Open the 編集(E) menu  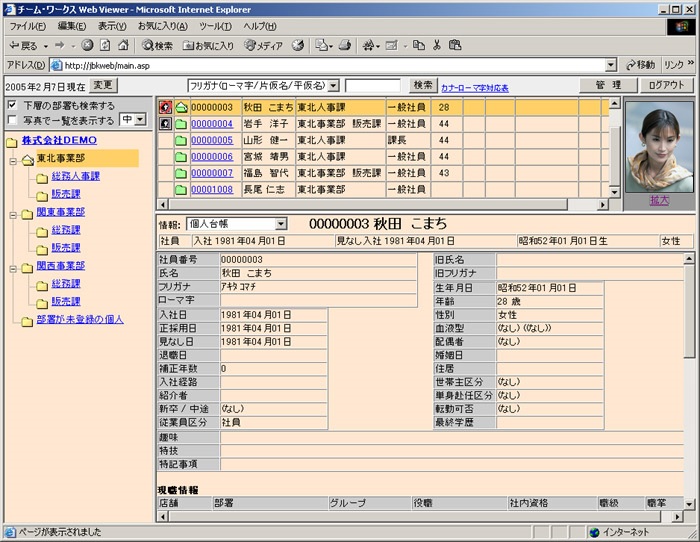[x=72, y=26]
